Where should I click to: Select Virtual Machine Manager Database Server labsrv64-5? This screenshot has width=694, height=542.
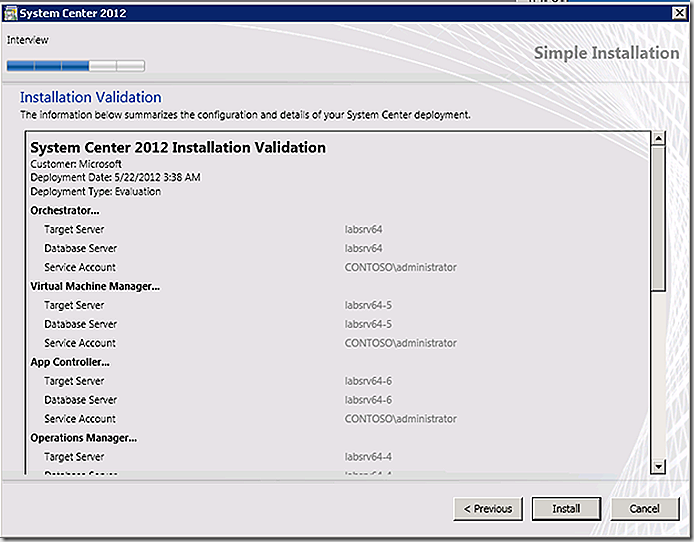pos(368,324)
